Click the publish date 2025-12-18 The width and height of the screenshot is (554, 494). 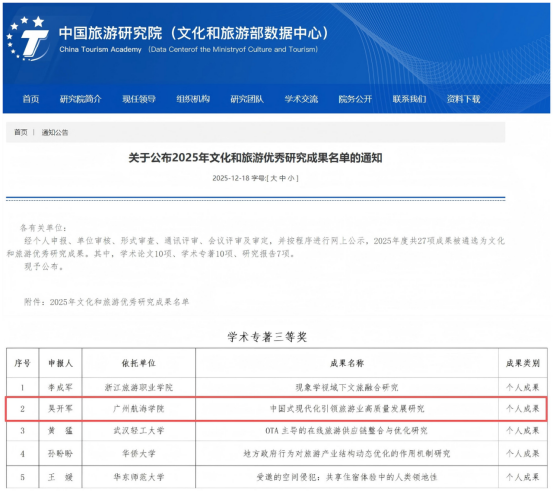pyautogui.click(x=231, y=178)
